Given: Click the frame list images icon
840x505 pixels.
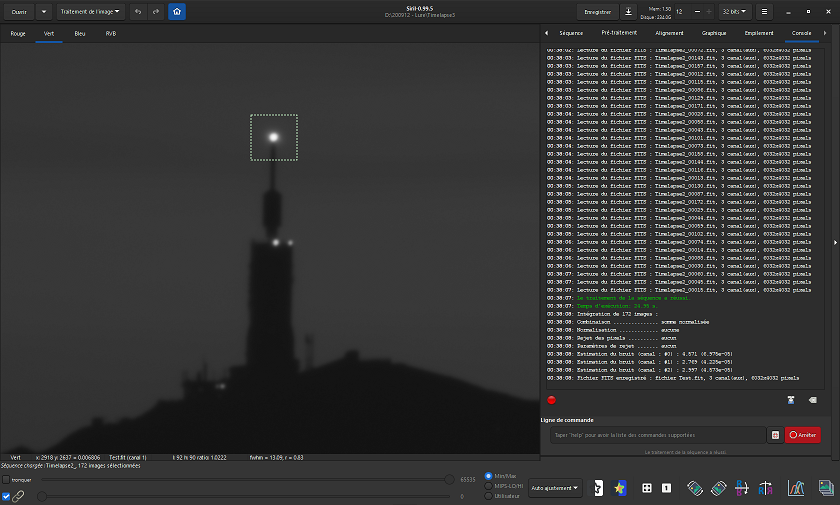Looking at the screenshot, I should tap(826, 488).
